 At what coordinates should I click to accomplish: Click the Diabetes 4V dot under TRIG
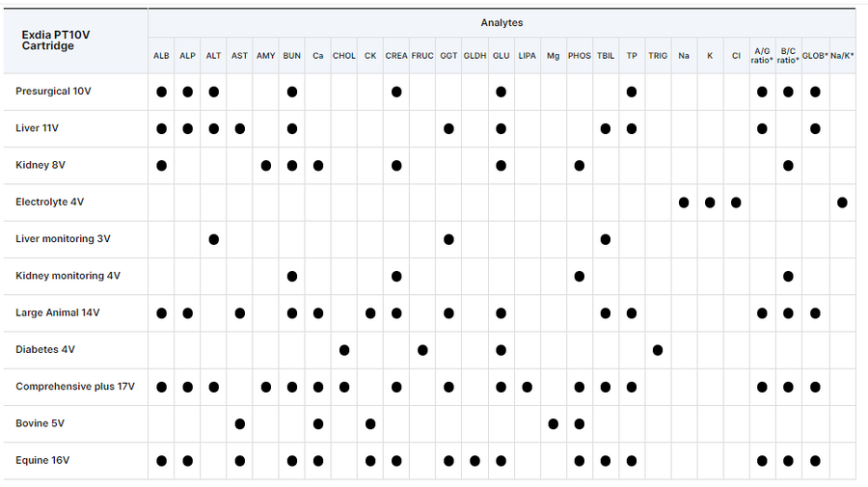(658, 350)
